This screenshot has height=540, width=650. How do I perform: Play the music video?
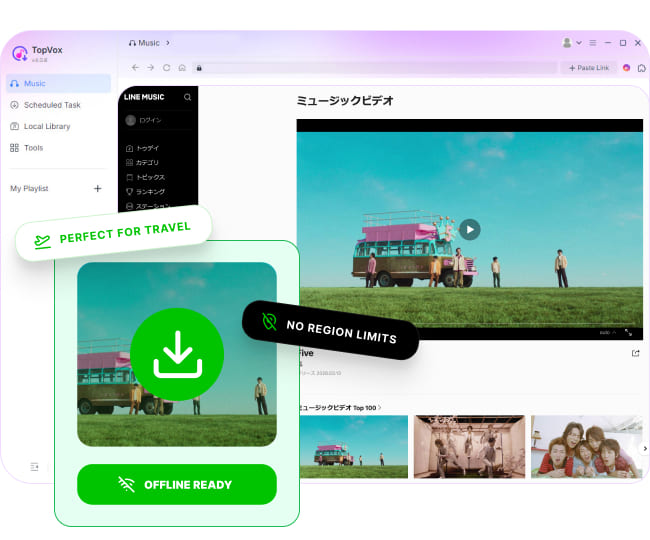click(x=470, y=230)
